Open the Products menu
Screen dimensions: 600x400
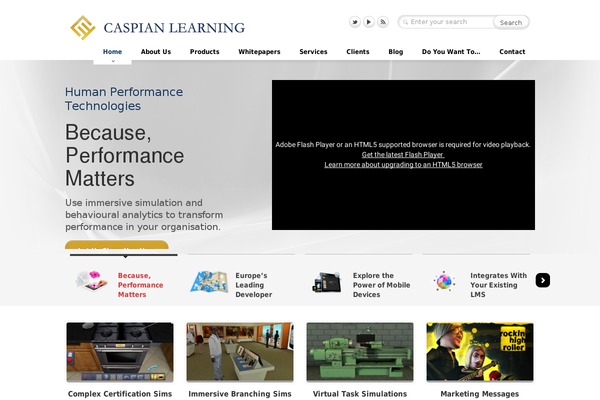pyautogui.click(x=205, y=52)
